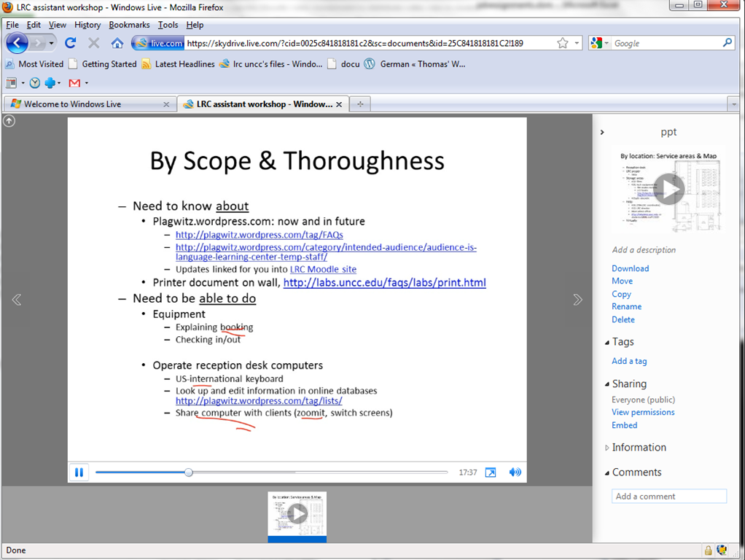The image size is (745, 560).
Task: Click the Add a comment field
Action: click(668, 497)
